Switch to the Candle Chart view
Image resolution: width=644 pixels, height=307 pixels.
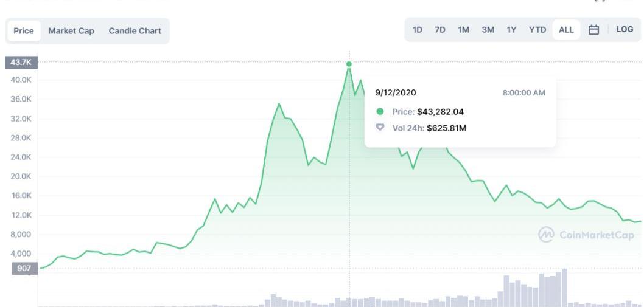pos(135,31)
